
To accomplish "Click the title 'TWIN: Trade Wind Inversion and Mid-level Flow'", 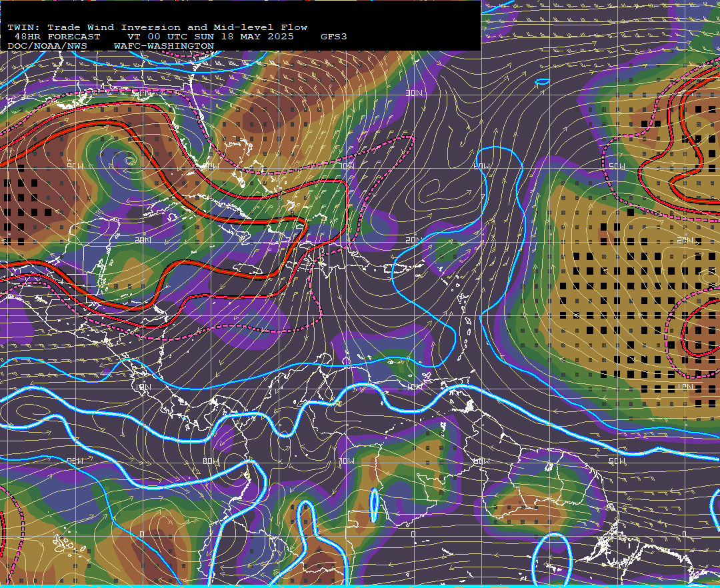I will [x=157, y=27].
